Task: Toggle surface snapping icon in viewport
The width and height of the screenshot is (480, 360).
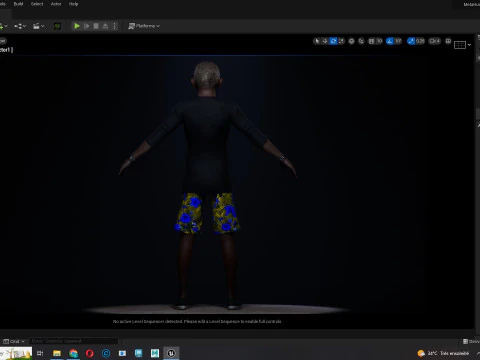Action: 361,41
